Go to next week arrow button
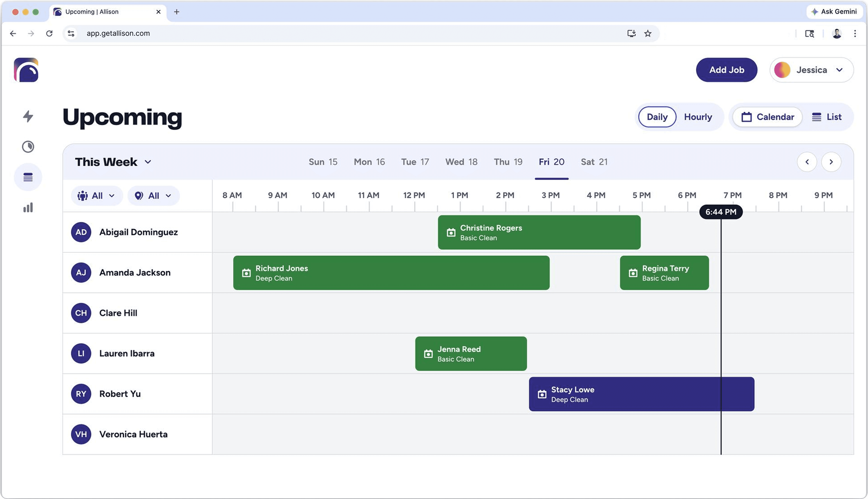This screenshot has height=499, width=868. (831, 162)
